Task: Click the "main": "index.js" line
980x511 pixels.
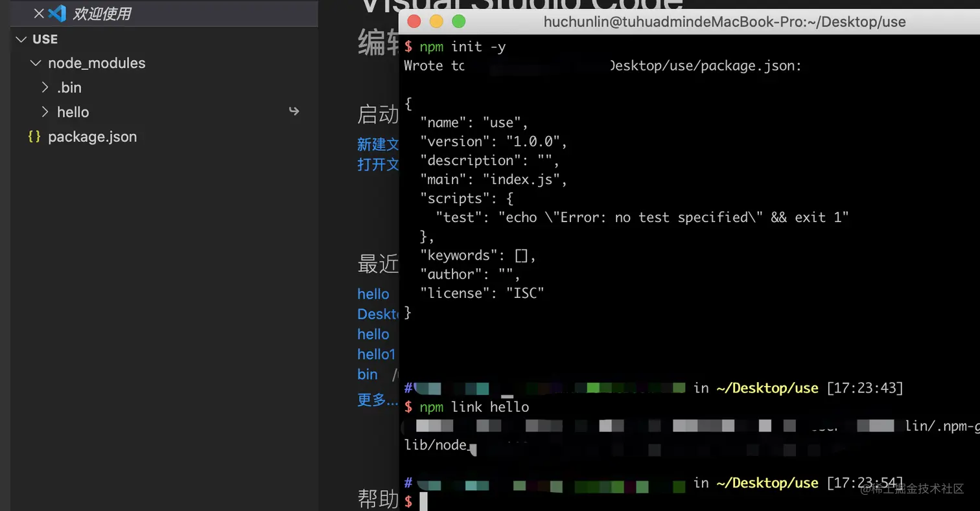Action: [x=494, y=179]
